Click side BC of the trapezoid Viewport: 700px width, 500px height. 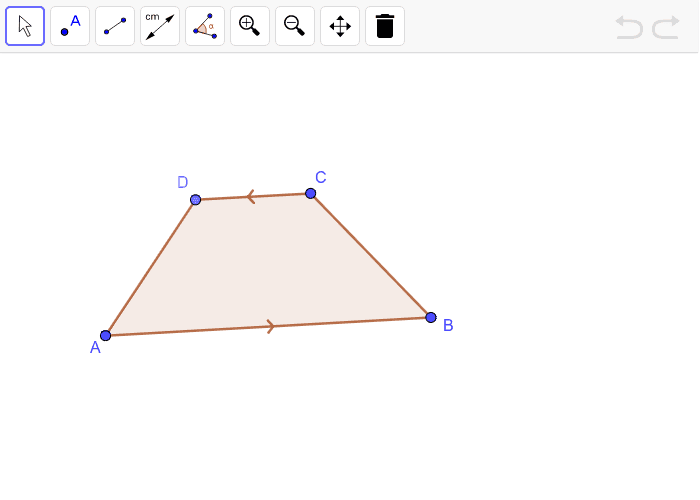pos(371,255)
